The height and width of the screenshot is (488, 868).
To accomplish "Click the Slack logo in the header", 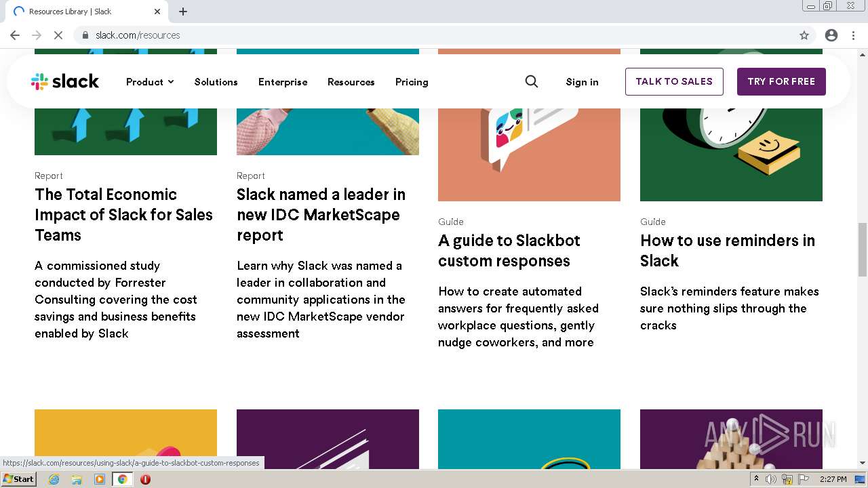I will (65, 82).
